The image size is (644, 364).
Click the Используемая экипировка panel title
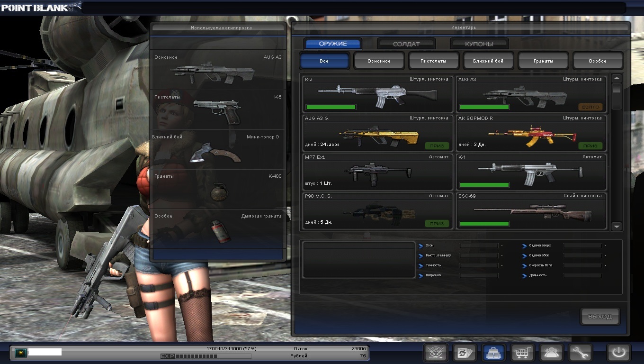click(x=221, y=28)
